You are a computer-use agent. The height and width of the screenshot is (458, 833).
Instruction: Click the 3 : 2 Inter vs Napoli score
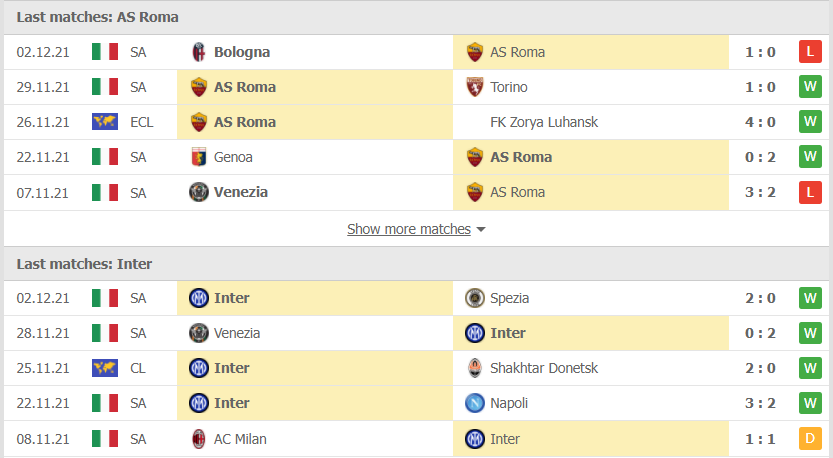[760, 403]
